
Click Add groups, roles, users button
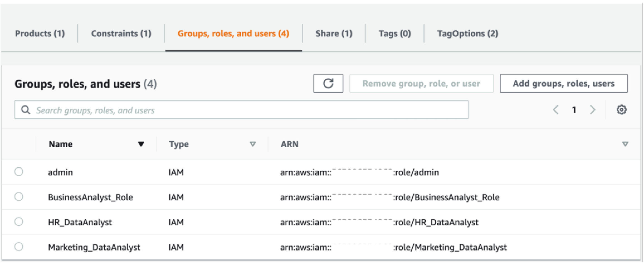click(563, 83)
